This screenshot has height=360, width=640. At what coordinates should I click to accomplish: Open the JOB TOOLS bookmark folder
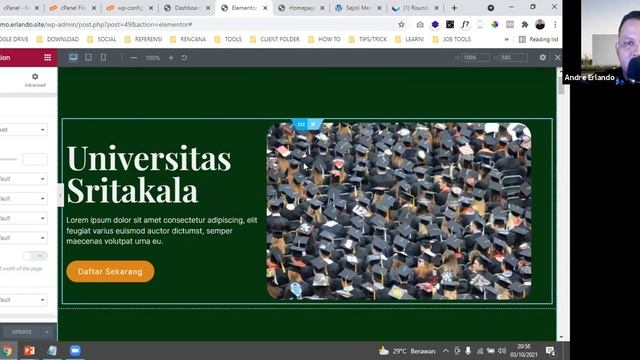coord(452,39)
